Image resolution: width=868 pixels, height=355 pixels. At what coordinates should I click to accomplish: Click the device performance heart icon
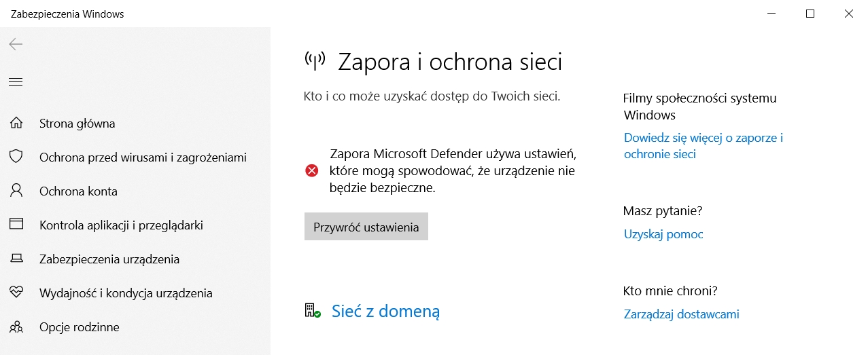[16, 293]
